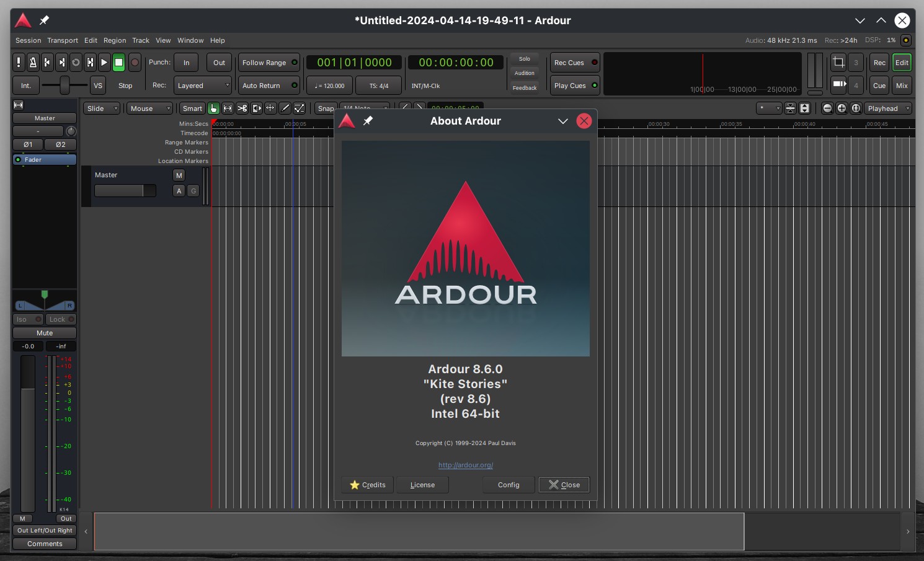Toggle loop playback icon
The image size is (924, 561).
coord(76,62)
